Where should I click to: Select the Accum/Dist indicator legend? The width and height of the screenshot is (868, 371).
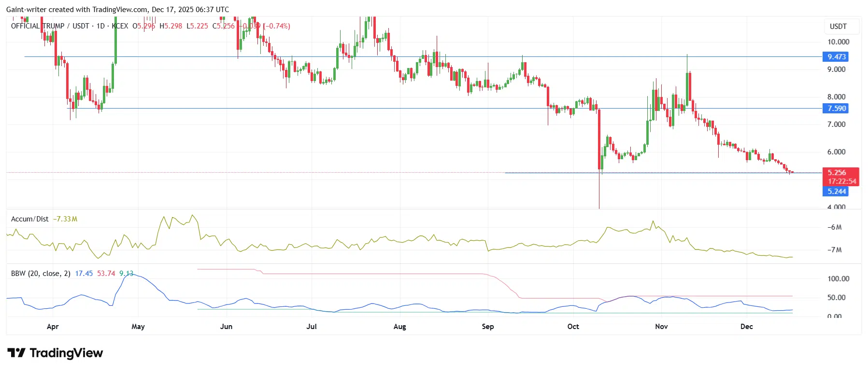(30, 219)
